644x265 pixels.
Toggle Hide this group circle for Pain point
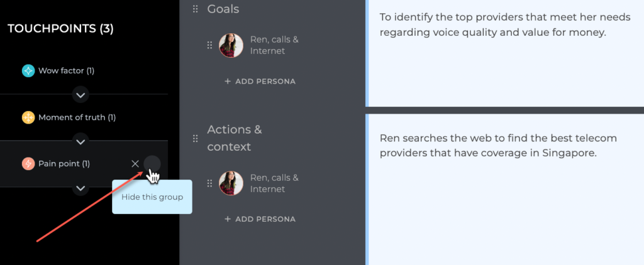(152, 164)
